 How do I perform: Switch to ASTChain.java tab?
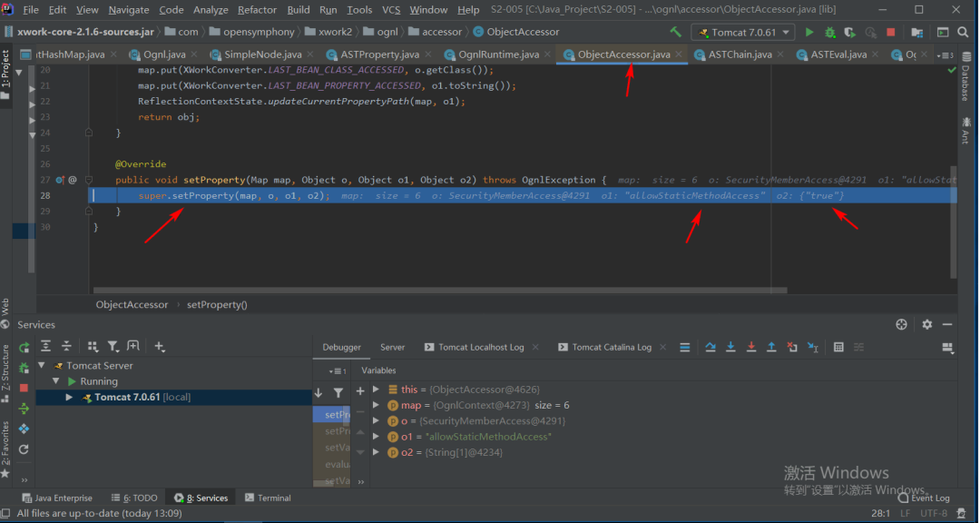740,54
